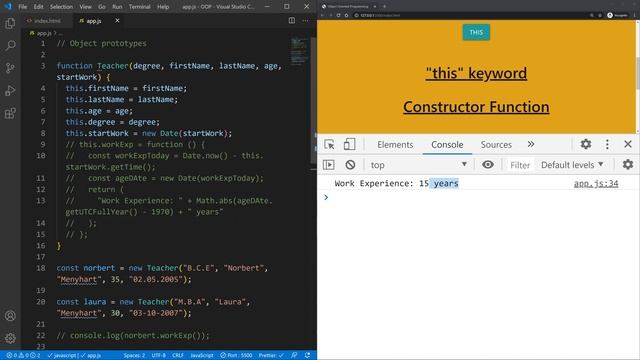Open JavaScript context selector 'top' dropdown
Screen dimensions: 640x360
pos(418,165)
